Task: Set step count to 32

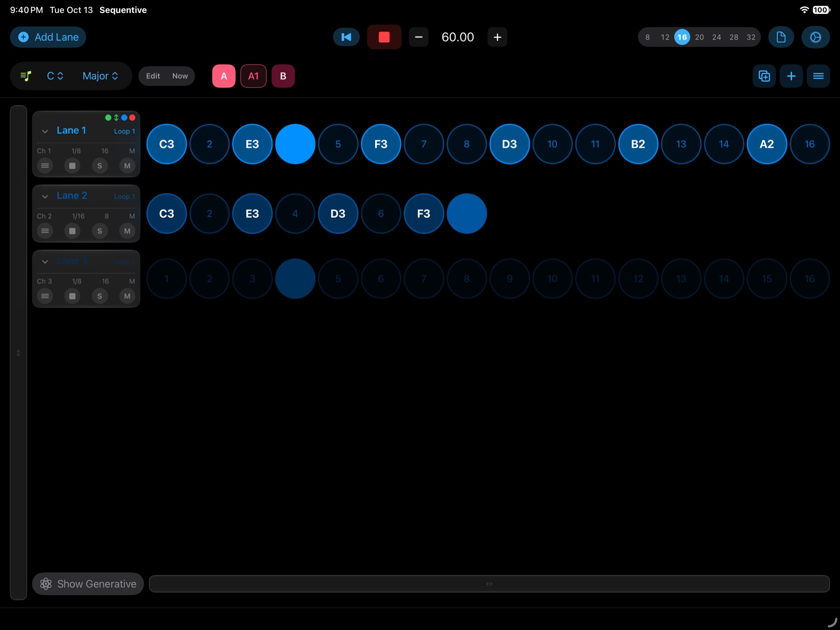Action: point(751,37)
